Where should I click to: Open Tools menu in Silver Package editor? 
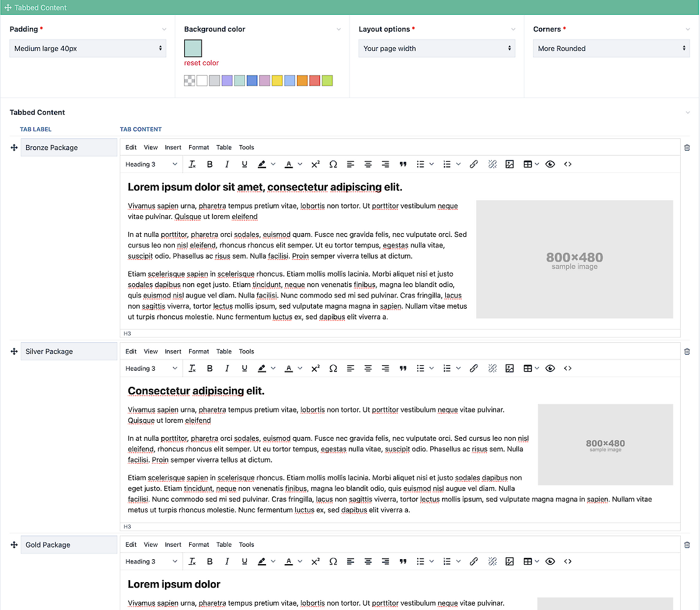(246, 351)
